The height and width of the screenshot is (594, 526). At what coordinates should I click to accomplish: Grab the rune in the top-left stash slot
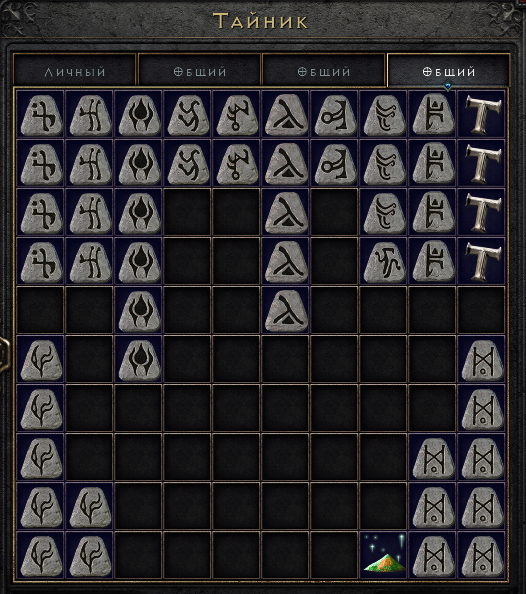point(41,114)
